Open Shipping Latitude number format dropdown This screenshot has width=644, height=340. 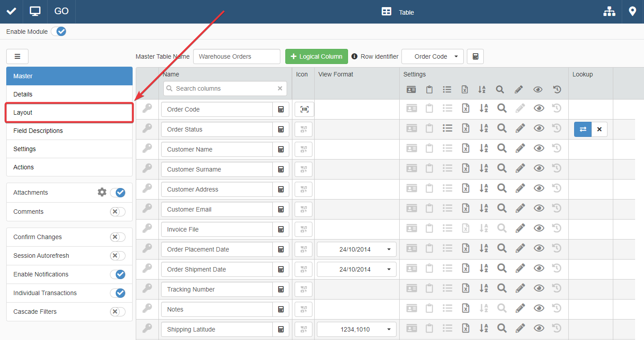point(356,329)
